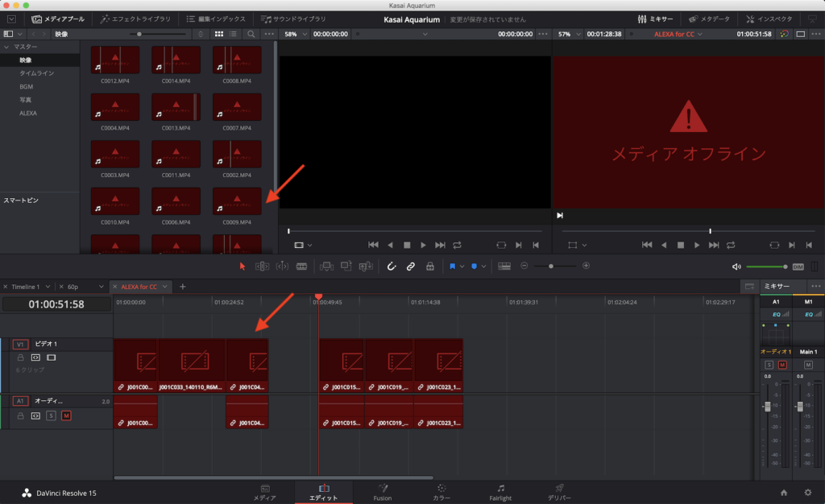The height and width of the screenshot is (504, 825).
Task: Toggle the DIM audio button
Action: [798, 266]
